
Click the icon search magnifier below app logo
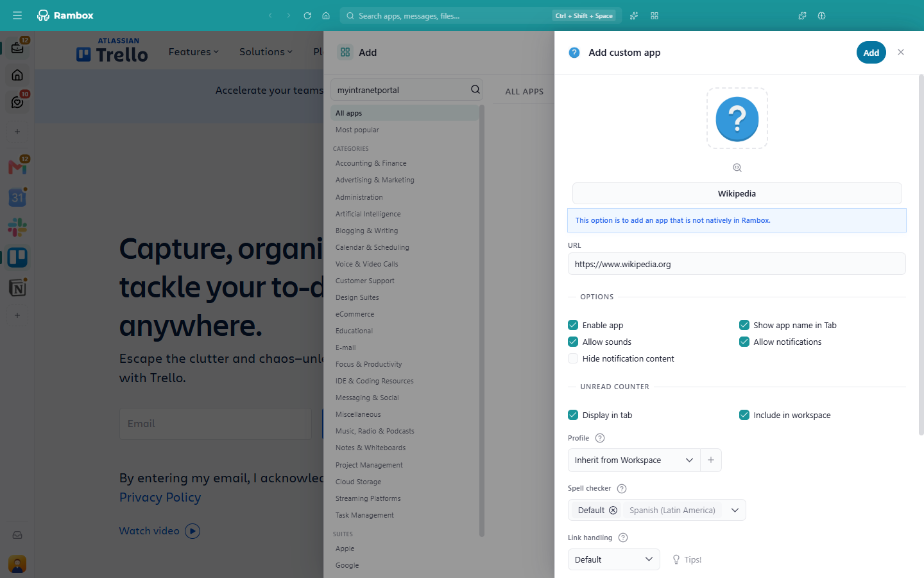(x=737, y=168)
